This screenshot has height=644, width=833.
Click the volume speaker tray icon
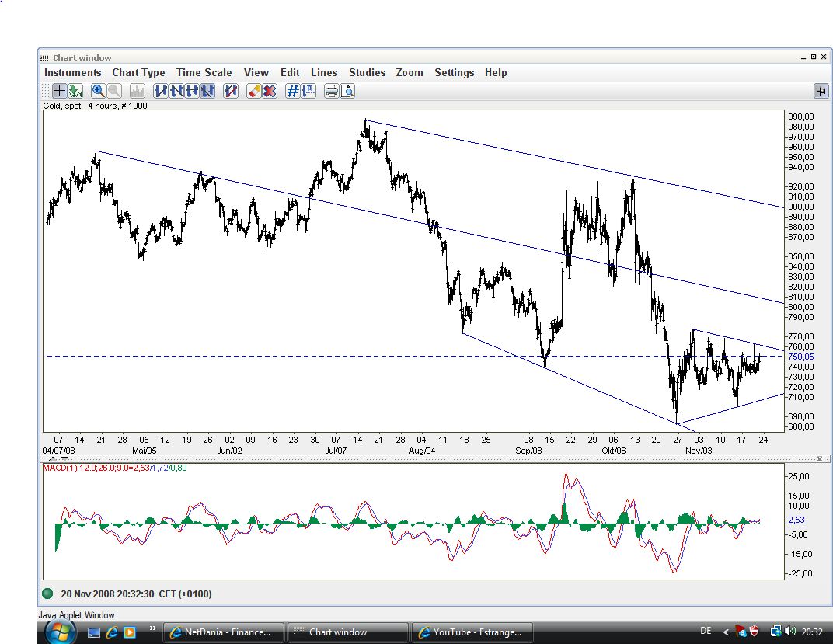[x=790, y=632]
